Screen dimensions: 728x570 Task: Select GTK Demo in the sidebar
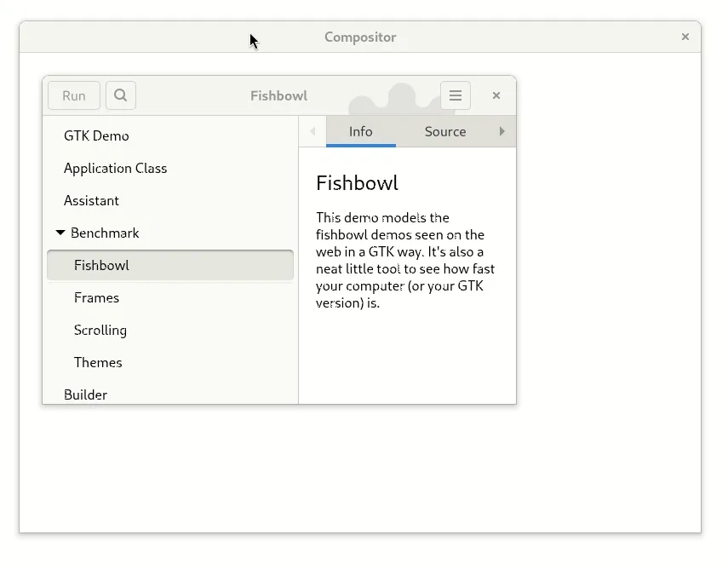(x=96, y=135)
